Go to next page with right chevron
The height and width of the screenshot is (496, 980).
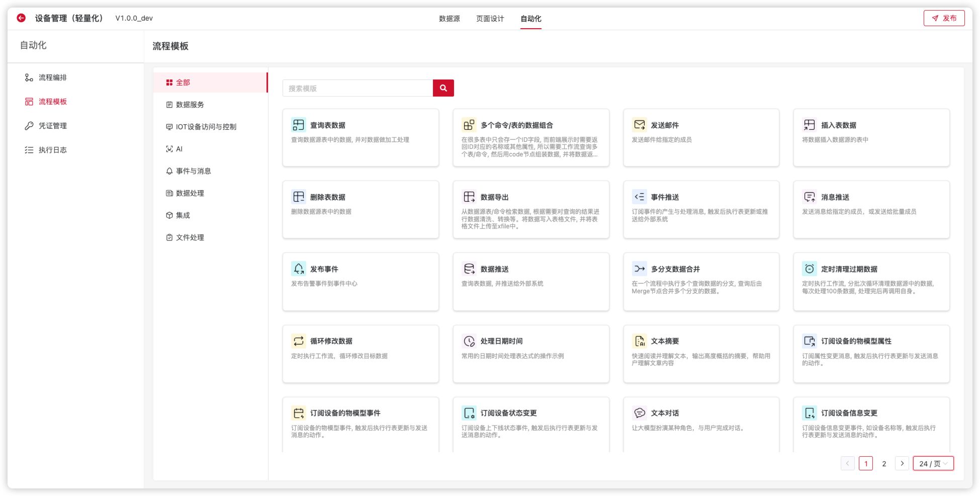tap(902, 463)
